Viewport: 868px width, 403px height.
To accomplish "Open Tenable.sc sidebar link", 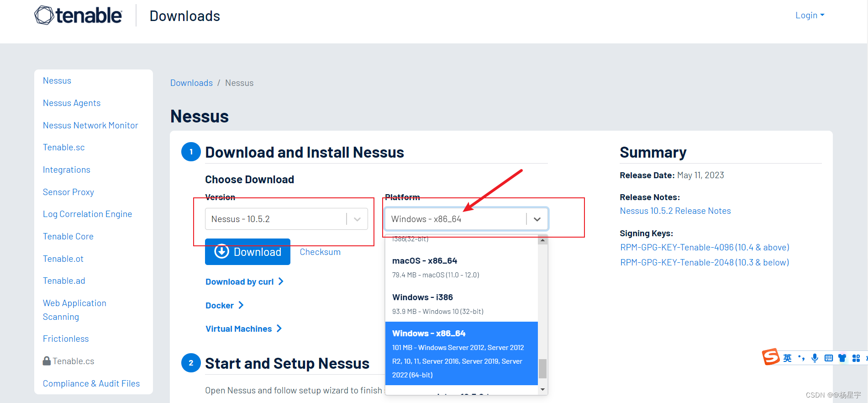I will point(64,147).
